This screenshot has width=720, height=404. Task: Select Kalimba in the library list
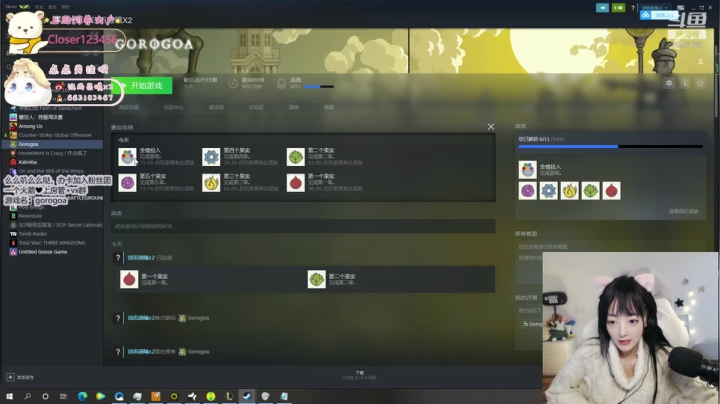point(28,162)
